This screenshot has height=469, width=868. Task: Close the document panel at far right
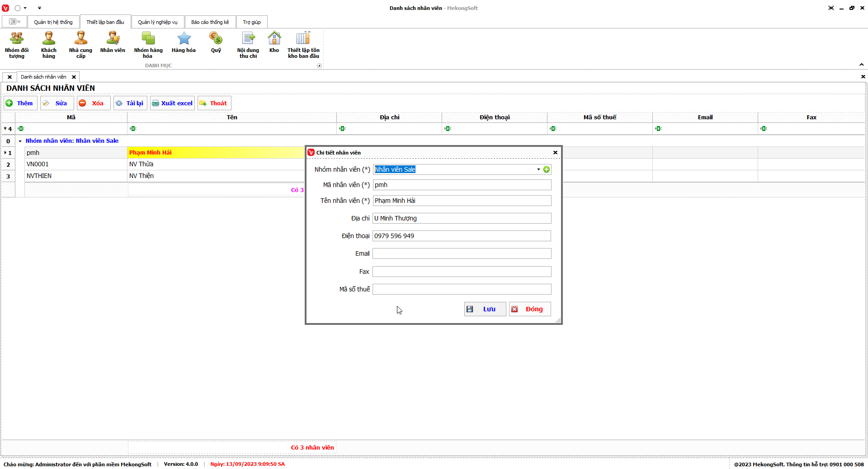[x=863, y=77]
